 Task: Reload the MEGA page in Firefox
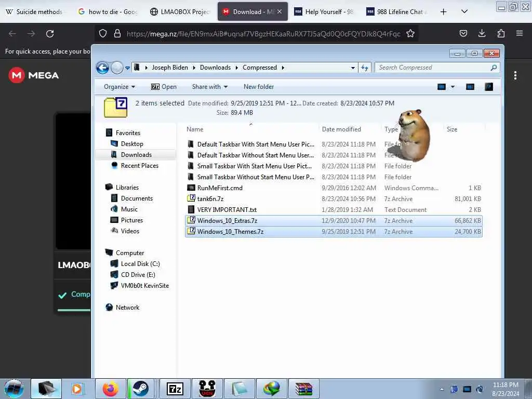(x=50, y=34)
